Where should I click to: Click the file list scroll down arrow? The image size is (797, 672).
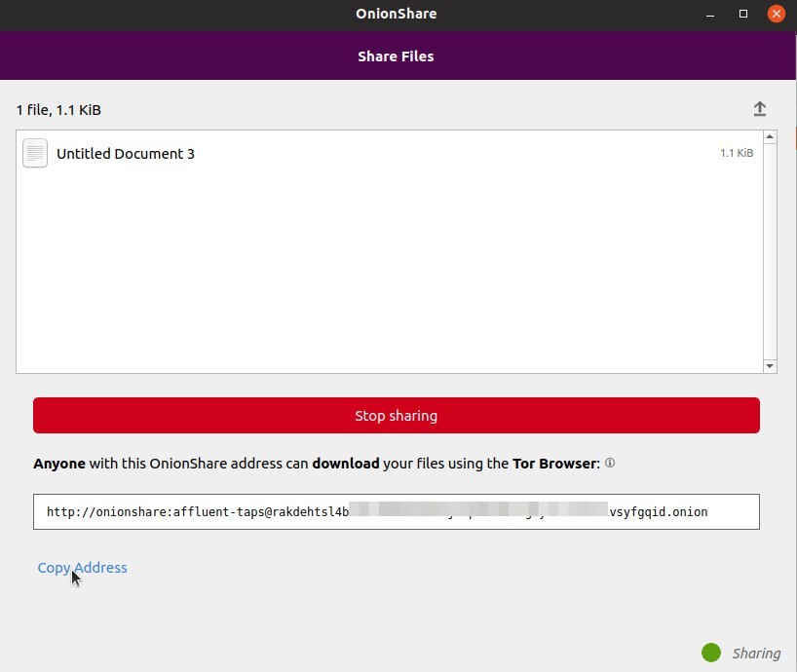click(x=770, y=366)
